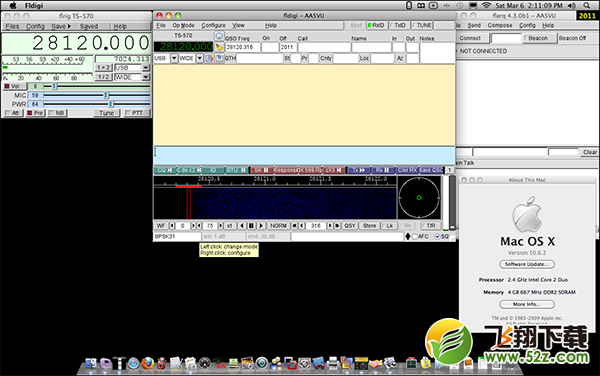Click the waterfall scroll left arrow
This screenshot has width=600, height=376.
[242, 226]
